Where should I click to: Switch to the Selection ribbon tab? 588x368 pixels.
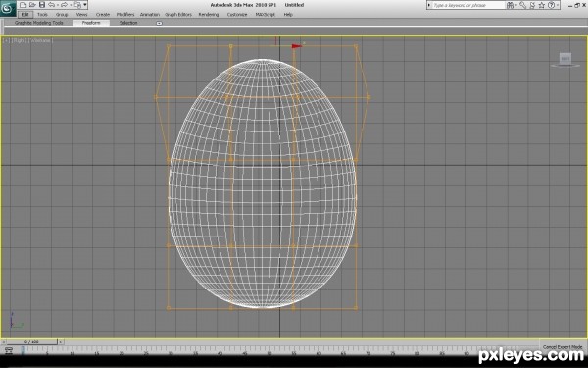(128, 23)
